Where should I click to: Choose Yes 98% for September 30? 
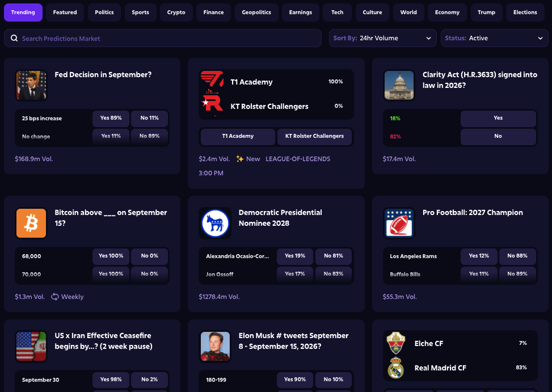point(111,380)
